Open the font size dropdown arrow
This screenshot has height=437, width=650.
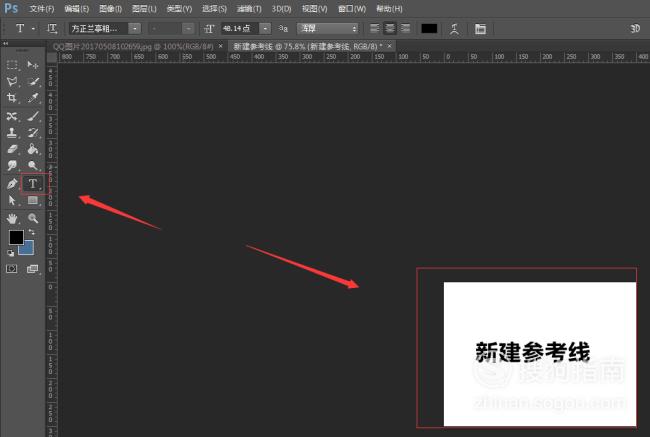(265, 29)
